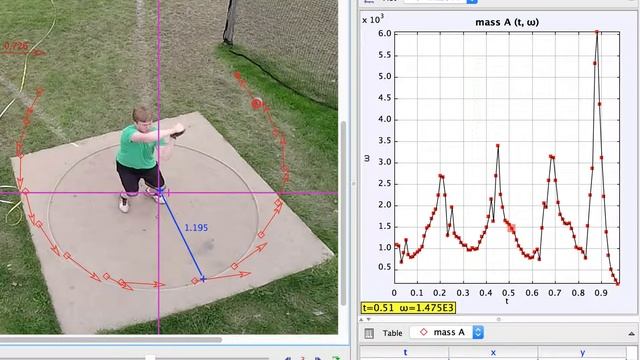Click the blue cross at the tape measure end
640x360 pixels.
tap(203, 279)
